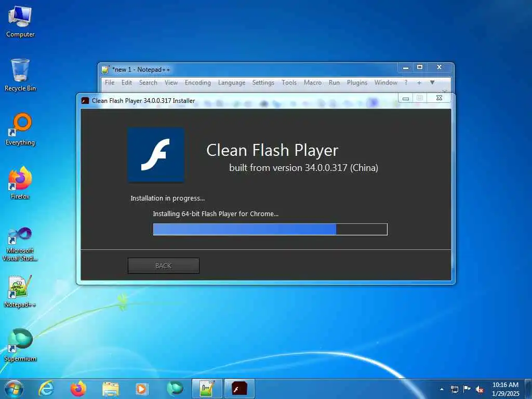Click the Flash logo in installer

156,155
